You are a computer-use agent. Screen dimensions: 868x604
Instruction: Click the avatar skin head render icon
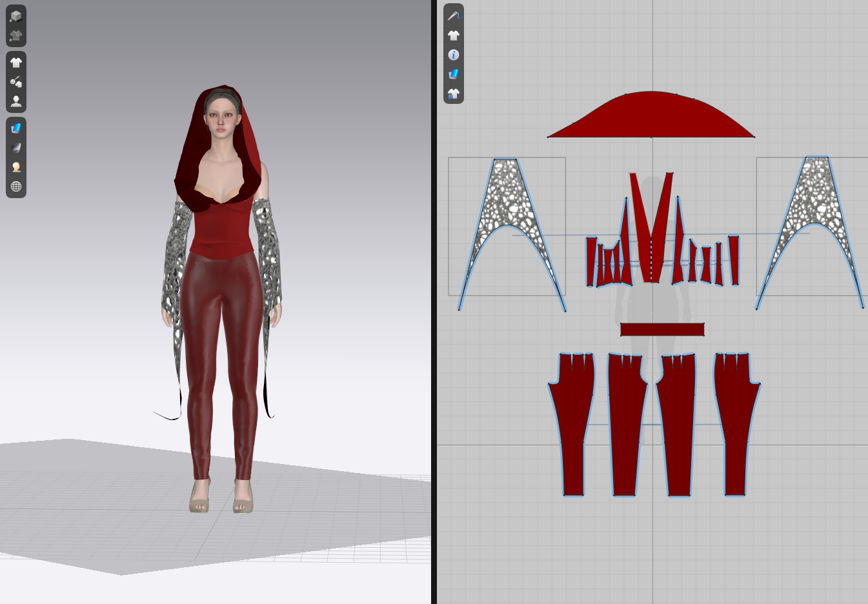16,167
